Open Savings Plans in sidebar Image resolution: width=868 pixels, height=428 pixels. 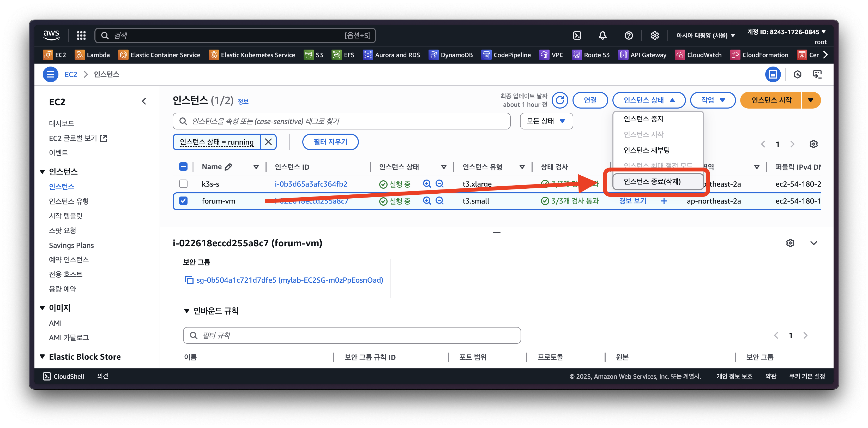(71, 245)
